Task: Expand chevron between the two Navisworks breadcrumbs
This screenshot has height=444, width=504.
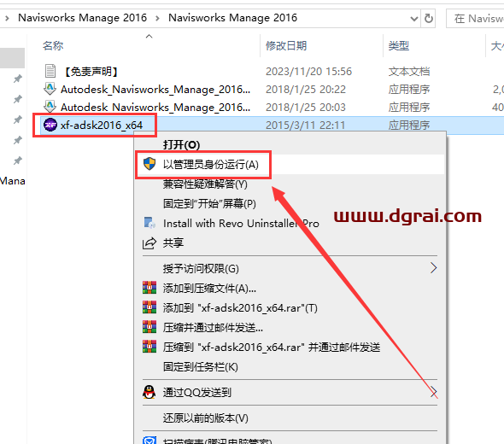Action: coord(157,18)
